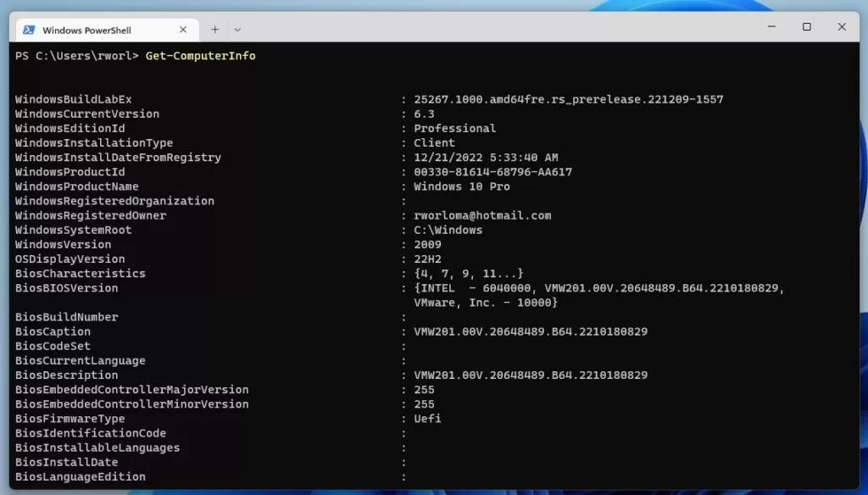Select the Windows PowerShell tab

[x=108, y=30]
